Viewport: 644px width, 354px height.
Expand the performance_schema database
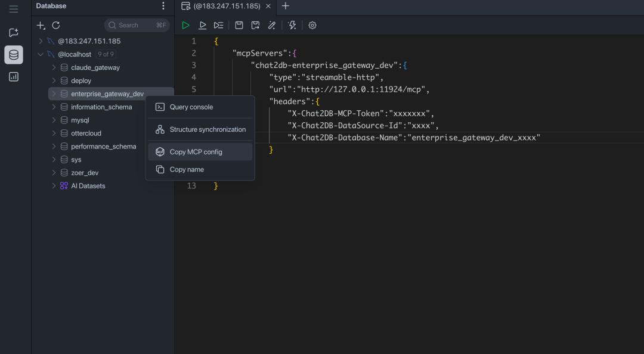54,146
